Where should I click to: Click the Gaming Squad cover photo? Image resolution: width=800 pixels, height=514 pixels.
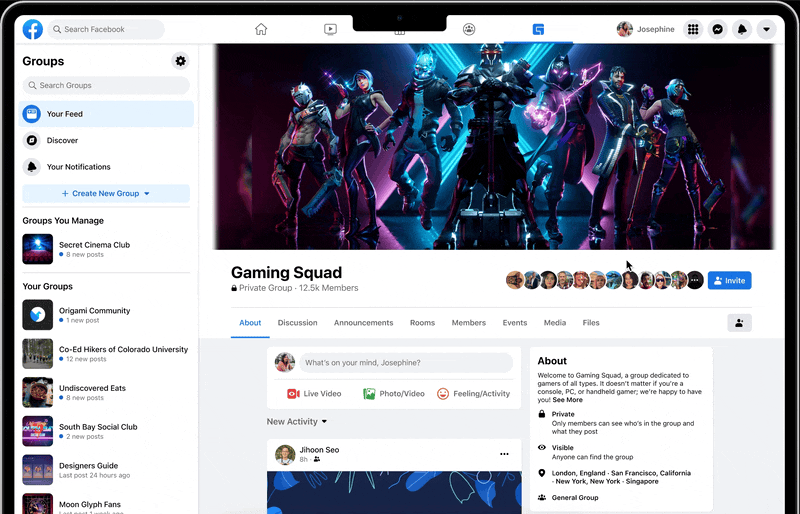tap(494, 146)
